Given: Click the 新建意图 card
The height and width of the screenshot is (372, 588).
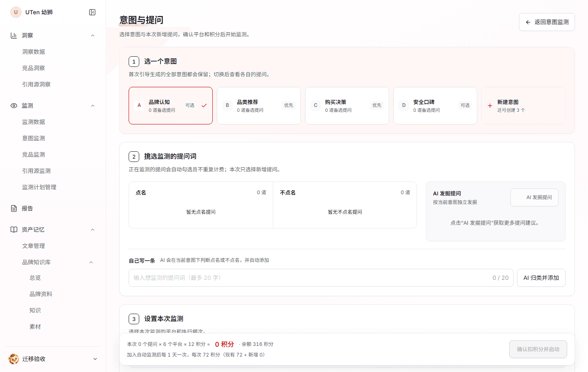Looking at the screenshot, I should [x=523, y=106].
